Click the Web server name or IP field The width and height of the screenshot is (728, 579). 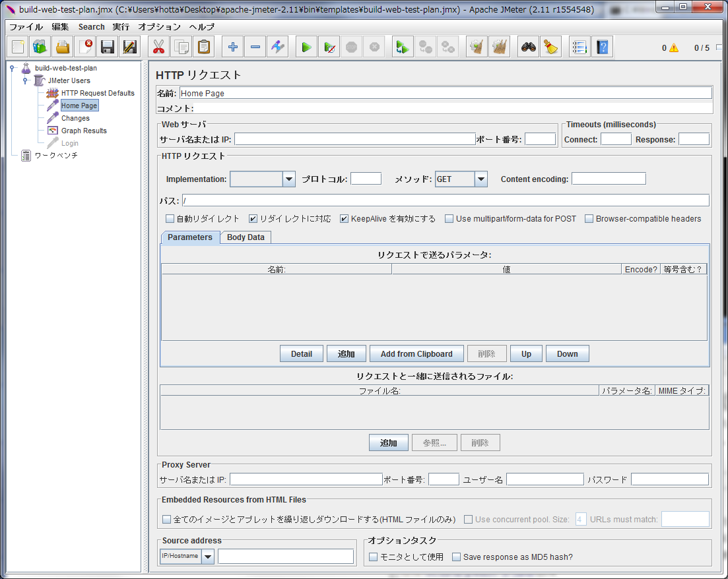click(x=354, y=138)
